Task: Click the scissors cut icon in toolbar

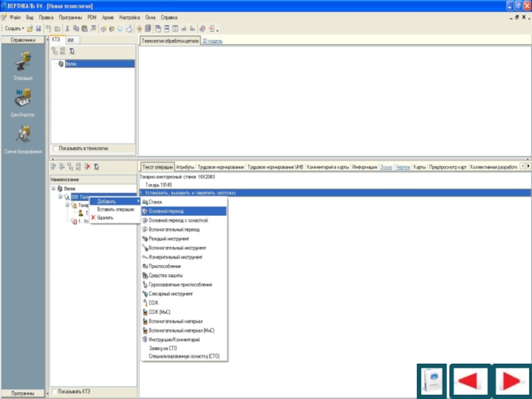Action: pos(67,29)
